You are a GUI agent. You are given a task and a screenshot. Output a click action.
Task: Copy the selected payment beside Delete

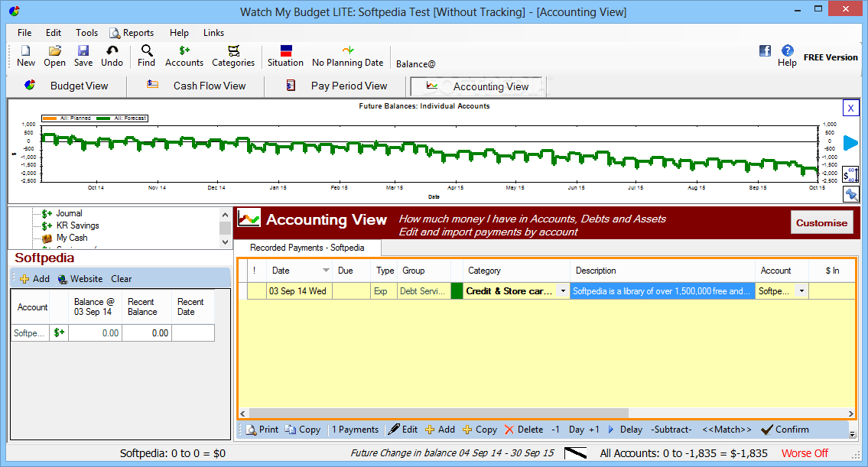(480, 430)
